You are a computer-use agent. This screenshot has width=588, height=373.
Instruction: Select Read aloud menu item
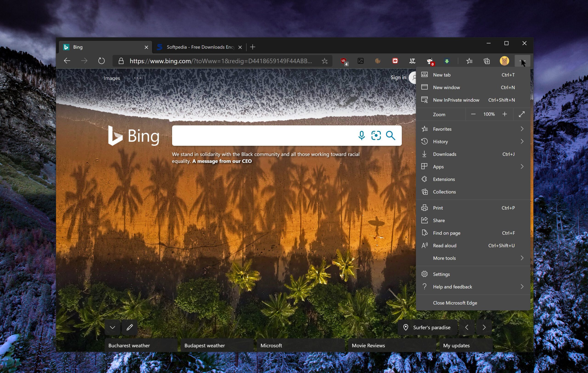pos(473,246)
